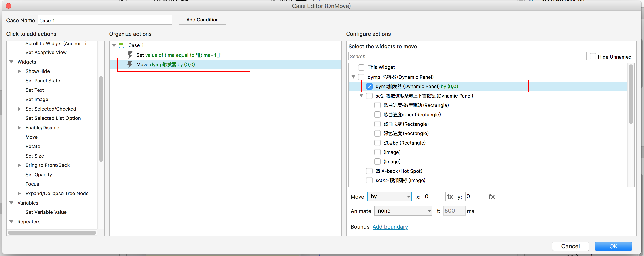Click the Add Condition button
The width and height of the screenshot is (644, 256).
tap(202, 20)
